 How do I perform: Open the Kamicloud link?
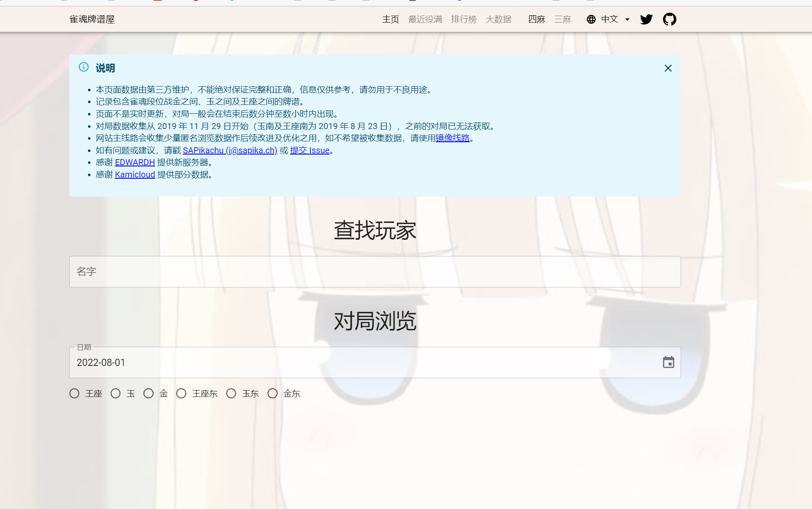tap(135, 174)
